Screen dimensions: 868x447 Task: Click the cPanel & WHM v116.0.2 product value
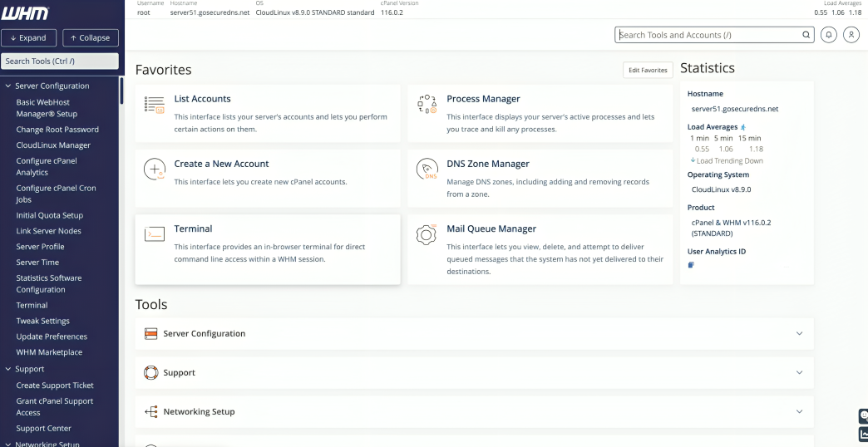(x=732, y=228)
